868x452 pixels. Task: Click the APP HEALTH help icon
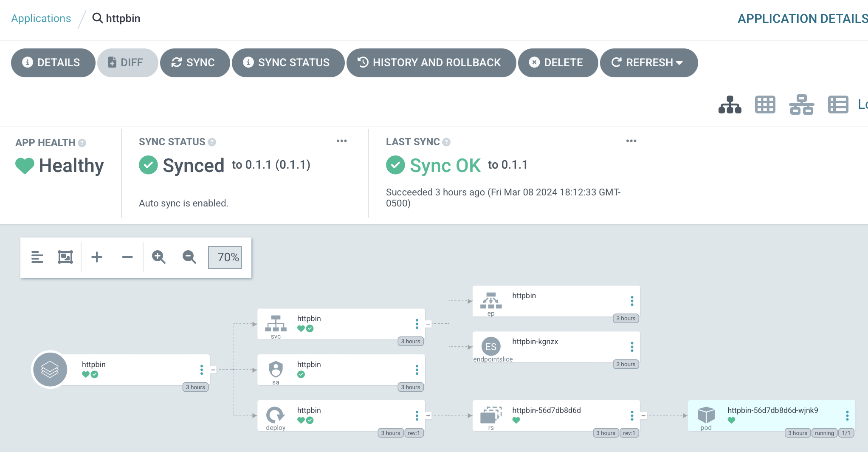[82, 143]
